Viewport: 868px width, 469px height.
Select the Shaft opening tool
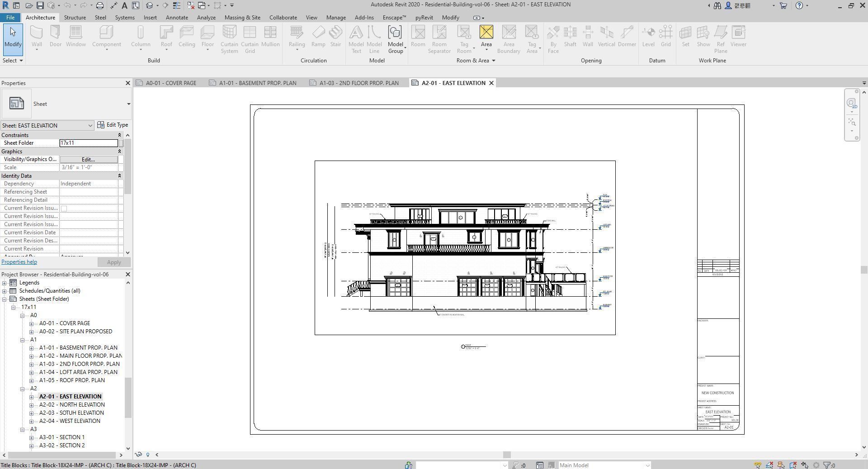[570, 37]
